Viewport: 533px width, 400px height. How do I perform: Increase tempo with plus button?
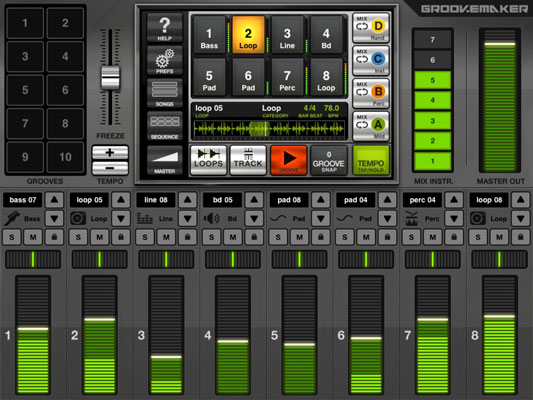click(x=110, y=152)
